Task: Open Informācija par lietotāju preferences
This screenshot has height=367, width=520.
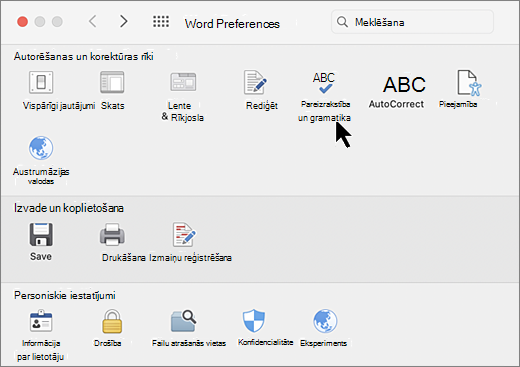Action: point(41,321)
